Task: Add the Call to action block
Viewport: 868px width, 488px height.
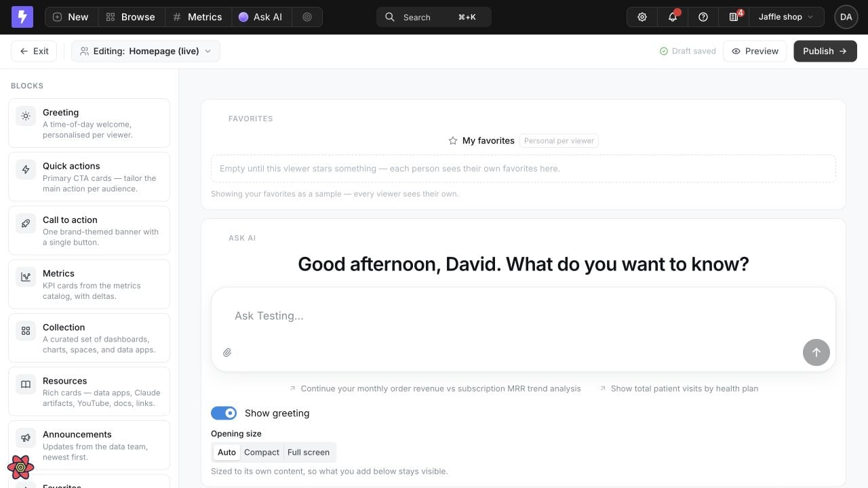Action: click(89, 230)
